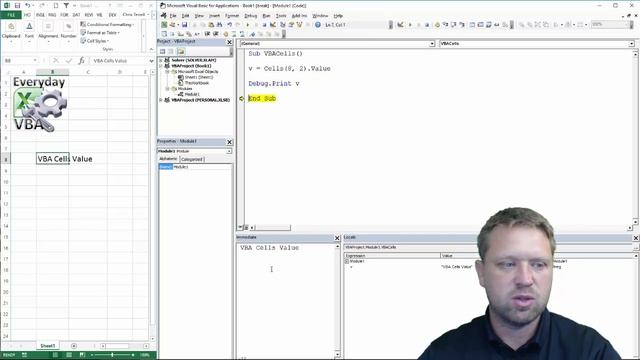
Task: Open the Module1 object dropdown in Properties
Action: (x=229, y=151)
